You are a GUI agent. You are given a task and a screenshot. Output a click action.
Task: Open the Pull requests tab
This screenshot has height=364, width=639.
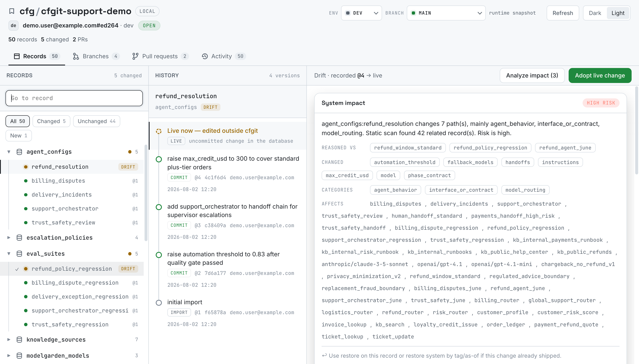click(x=160, y=56)
